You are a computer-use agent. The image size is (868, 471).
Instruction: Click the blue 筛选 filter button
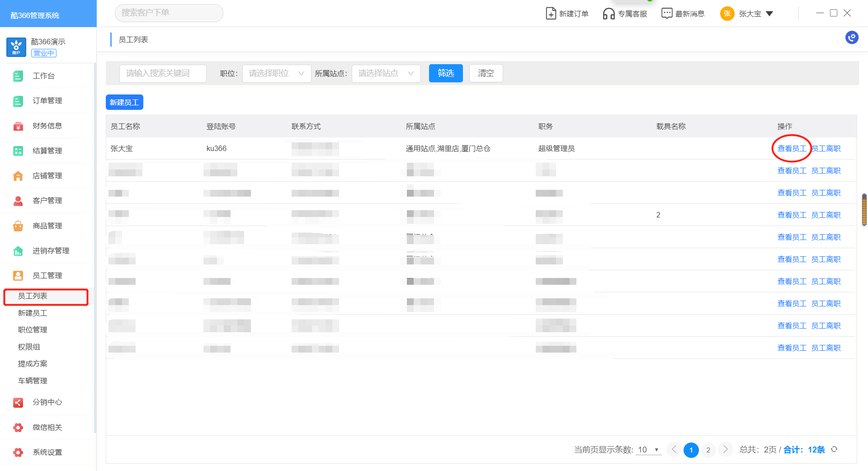(x=445, y=73)
